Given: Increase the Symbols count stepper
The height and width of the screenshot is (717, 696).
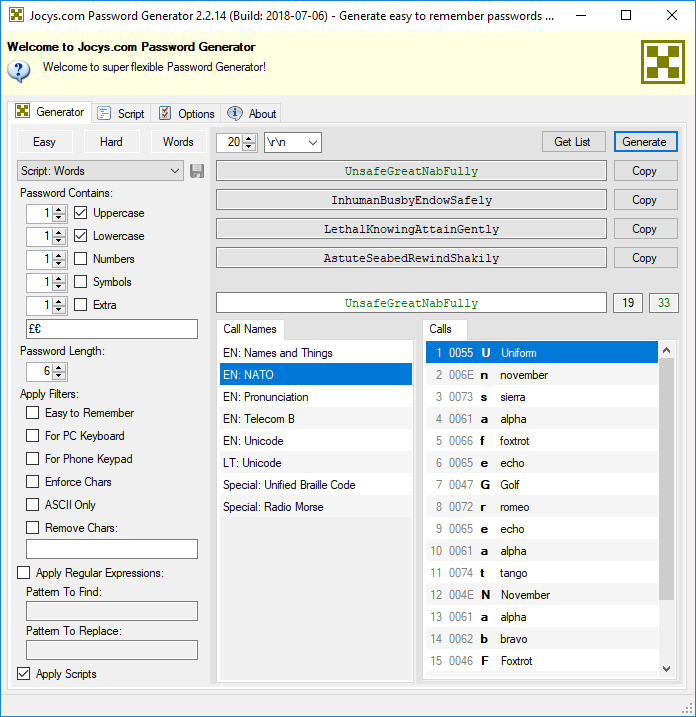Looking at the screenshot, I should (x=59, y=278).
